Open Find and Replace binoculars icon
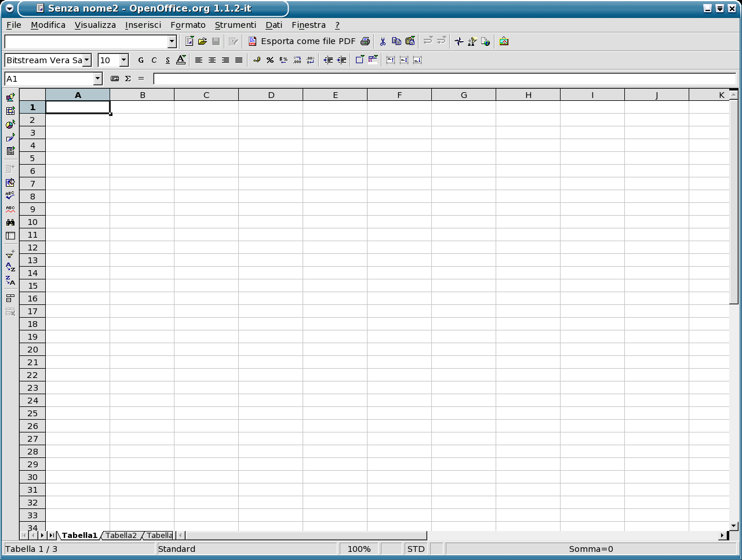742x560 pixels. 10,222
